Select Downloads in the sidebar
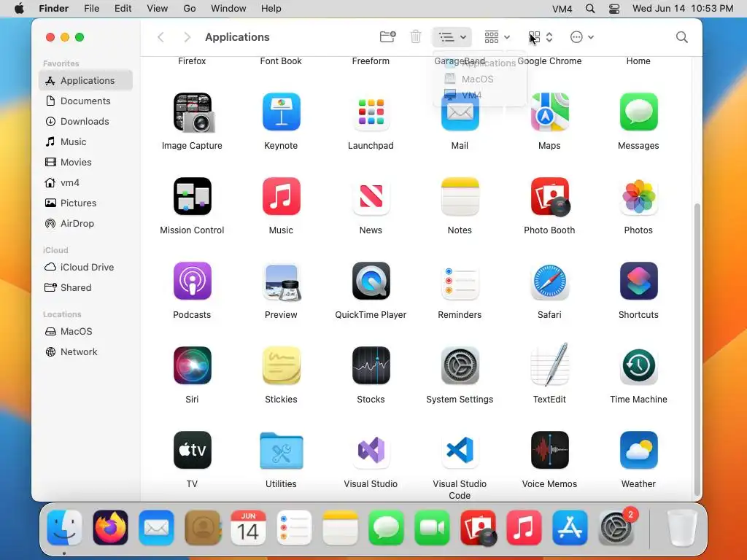The width and height of the screenshot is (747, 560). [x=86, y=122]
